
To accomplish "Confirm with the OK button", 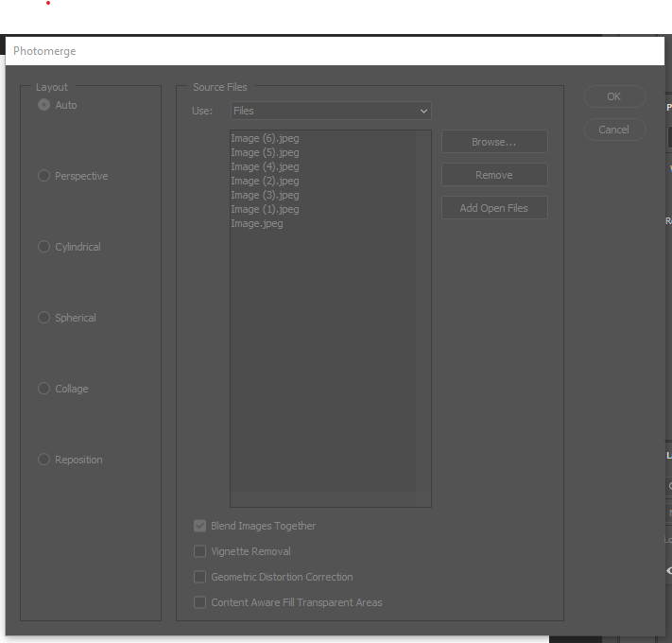I will 614,96.
